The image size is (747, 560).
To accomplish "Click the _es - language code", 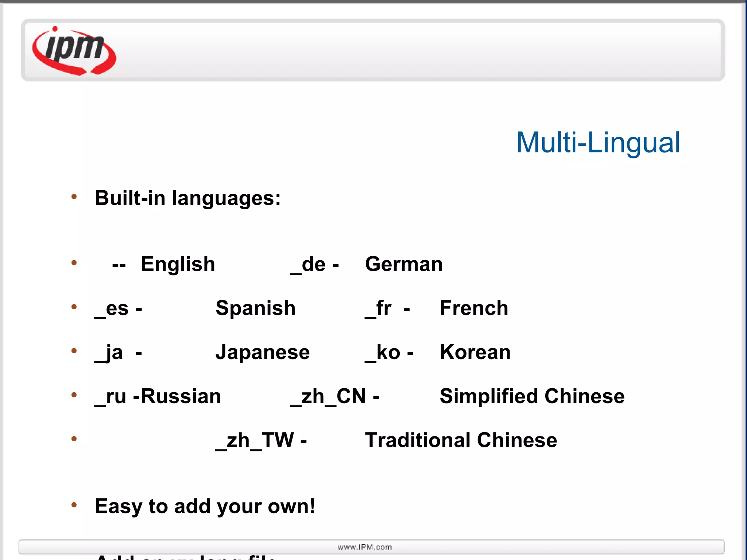I will click(x=118, y=309).
